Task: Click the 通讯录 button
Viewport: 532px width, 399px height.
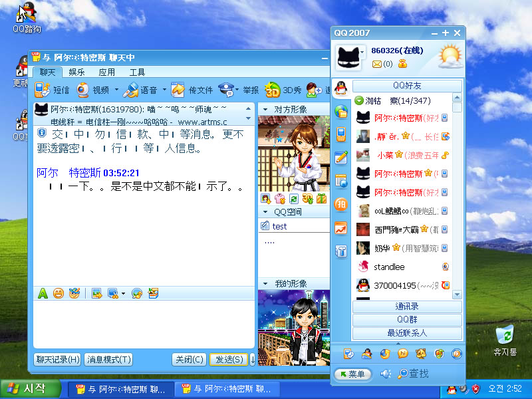Action: 407,307
